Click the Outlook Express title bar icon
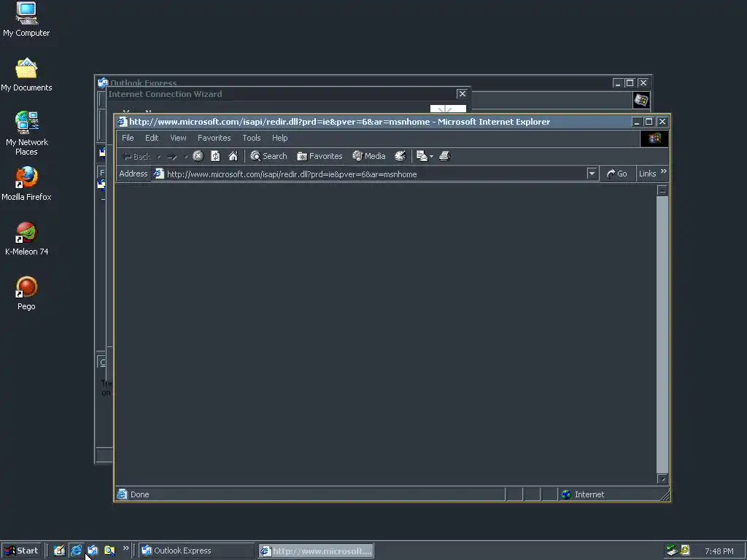Viewport: 747px width, 560px height. pos(102,83)
